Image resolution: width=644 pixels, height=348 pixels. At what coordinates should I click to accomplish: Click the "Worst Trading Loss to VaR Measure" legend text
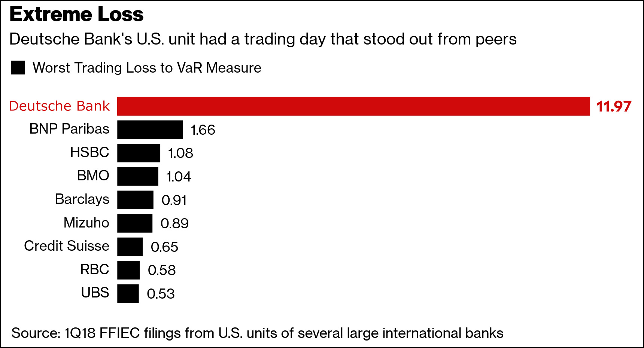click(x=147, y=68)
